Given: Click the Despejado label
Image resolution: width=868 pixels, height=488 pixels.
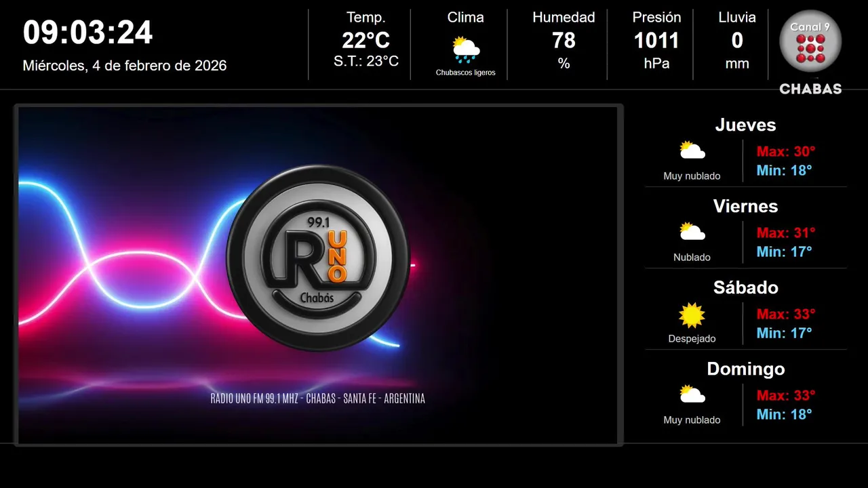Looking at the screenshot, I should tap(692, 339).
